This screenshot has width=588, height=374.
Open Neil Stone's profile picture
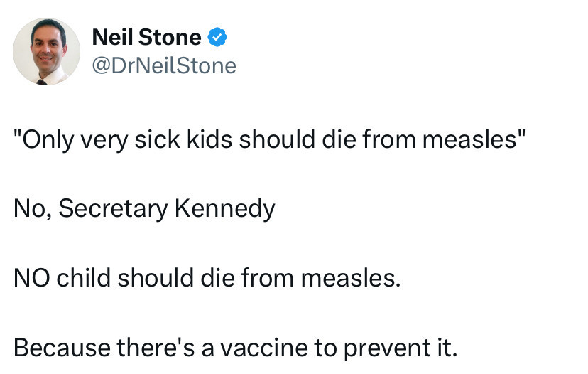46,51
